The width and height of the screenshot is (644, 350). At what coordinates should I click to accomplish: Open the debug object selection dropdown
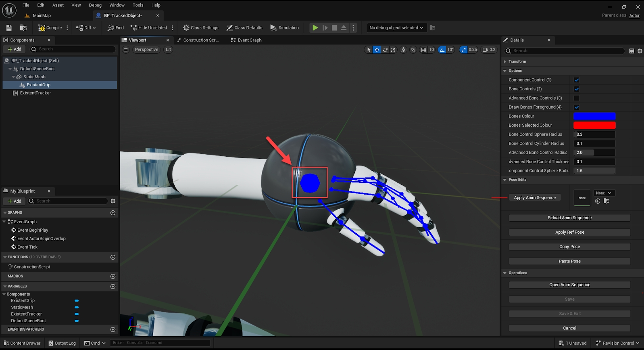coord(396,28)
